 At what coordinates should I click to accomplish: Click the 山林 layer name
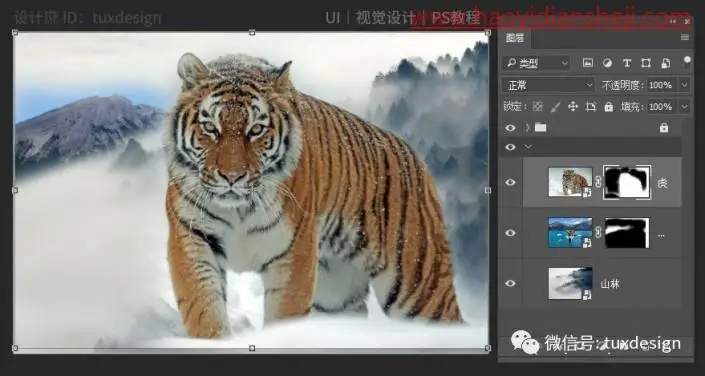(x=610, y=284)
